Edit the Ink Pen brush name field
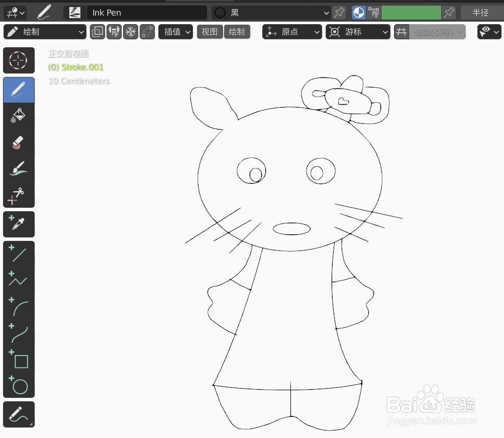The height and width of the screenshot is (438, 504). [x=147, y=13]
